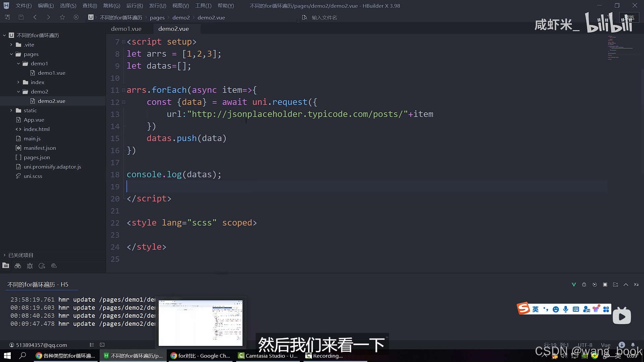The height and width of the screenshot is (362, 644).
Task: Click the Vue icon in console toolbar
Action: 574,285
